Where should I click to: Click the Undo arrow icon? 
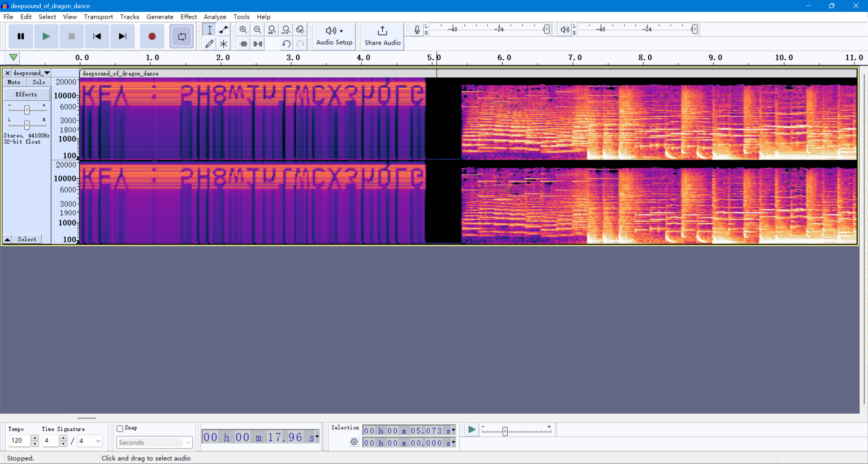pyautogui.click(x=286, y=44)
